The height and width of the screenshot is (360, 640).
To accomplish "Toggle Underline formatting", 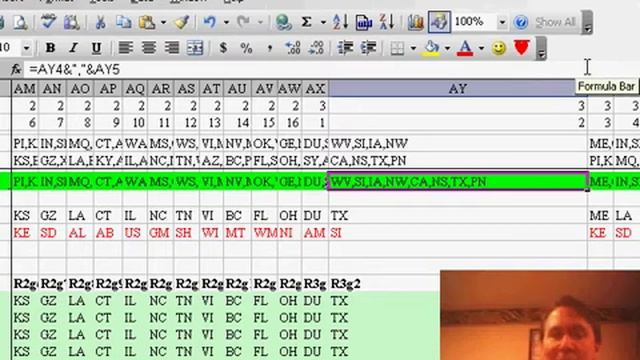I will pos(96,48).
